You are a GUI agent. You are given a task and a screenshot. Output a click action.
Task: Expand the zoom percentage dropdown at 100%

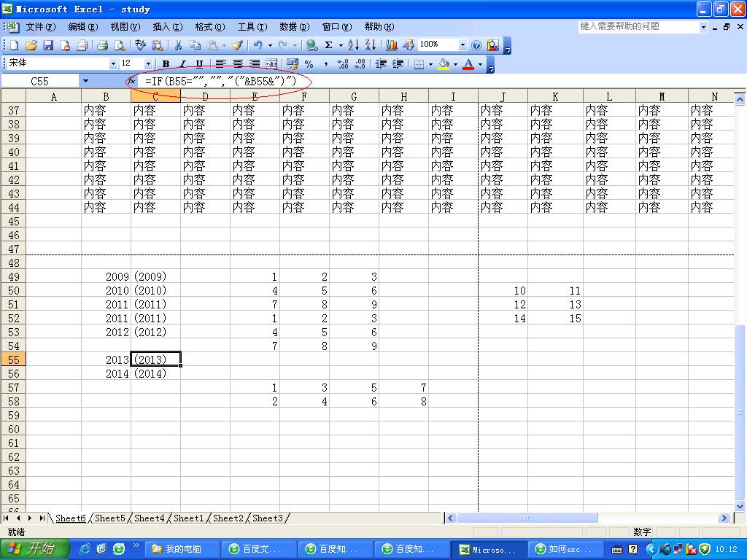coord(462,45)
